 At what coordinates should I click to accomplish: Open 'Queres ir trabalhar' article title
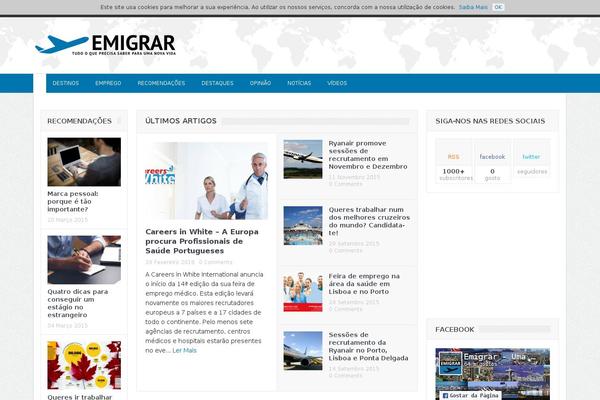80,397
